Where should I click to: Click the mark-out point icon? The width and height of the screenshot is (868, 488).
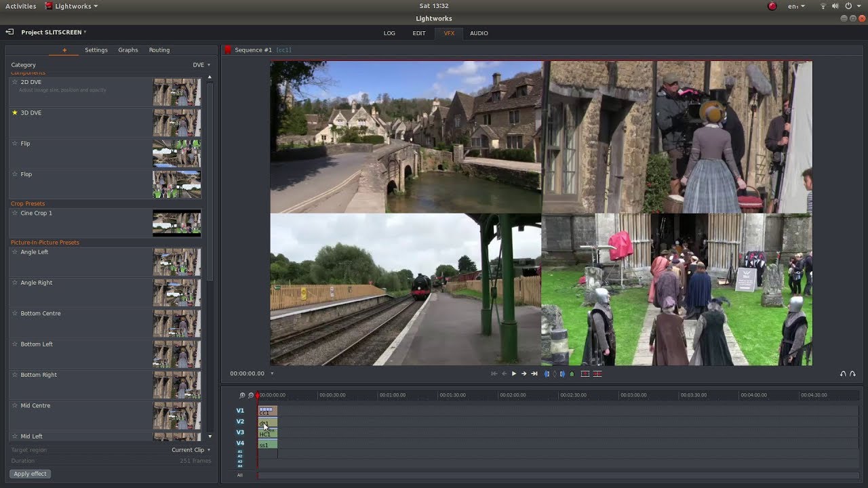point(562,373)
